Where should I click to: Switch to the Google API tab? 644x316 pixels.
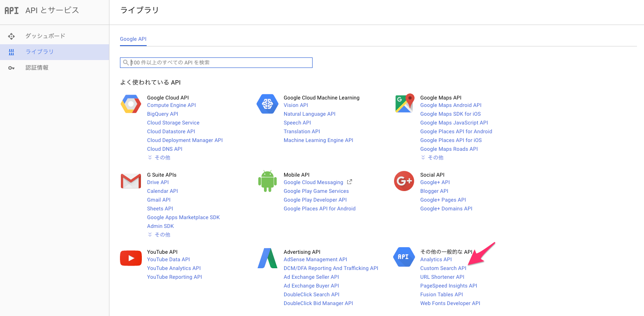pos(133,39)
